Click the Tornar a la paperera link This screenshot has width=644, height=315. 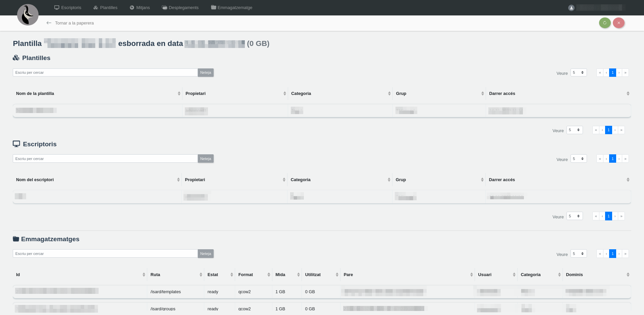74,23
